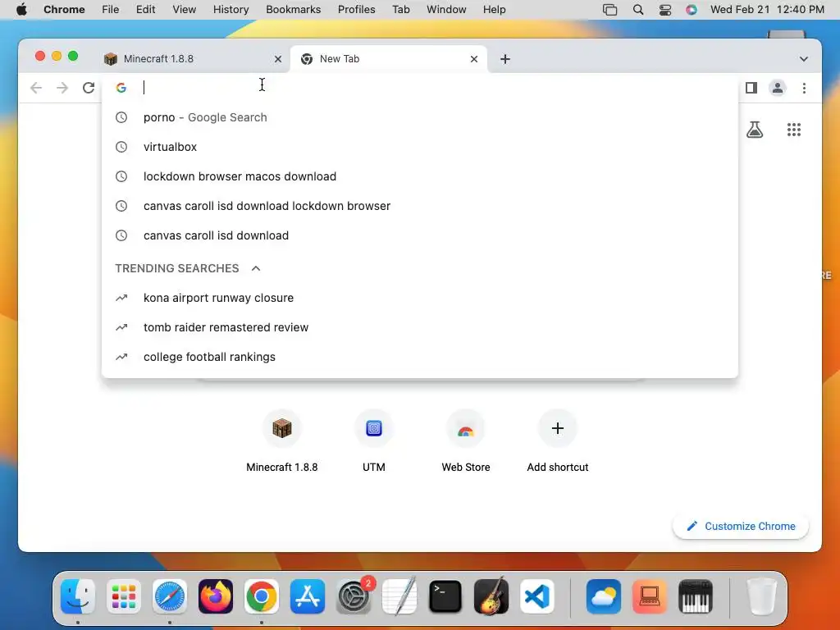
Task: Open the Chrome menu in menu bar
Action: (x=64, y=10)
